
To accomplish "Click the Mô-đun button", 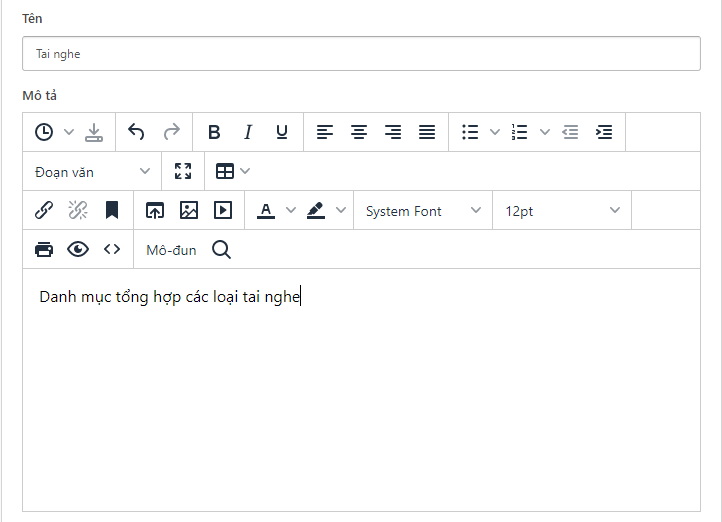I will pyautogui.click(x=171, y=250).
